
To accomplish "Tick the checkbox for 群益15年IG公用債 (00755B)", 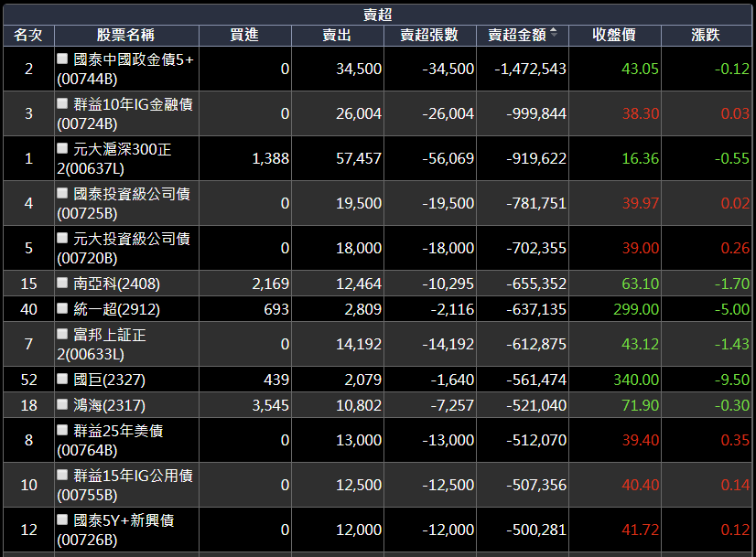I will [62, 475].
